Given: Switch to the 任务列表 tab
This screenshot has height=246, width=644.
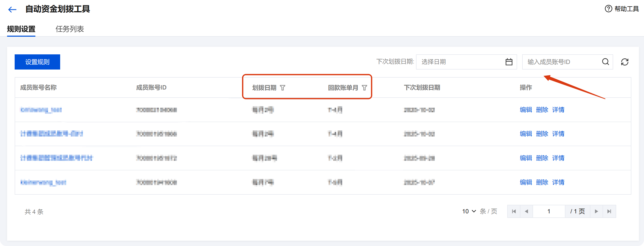Looking at the screenshot, I should (70, 29).
